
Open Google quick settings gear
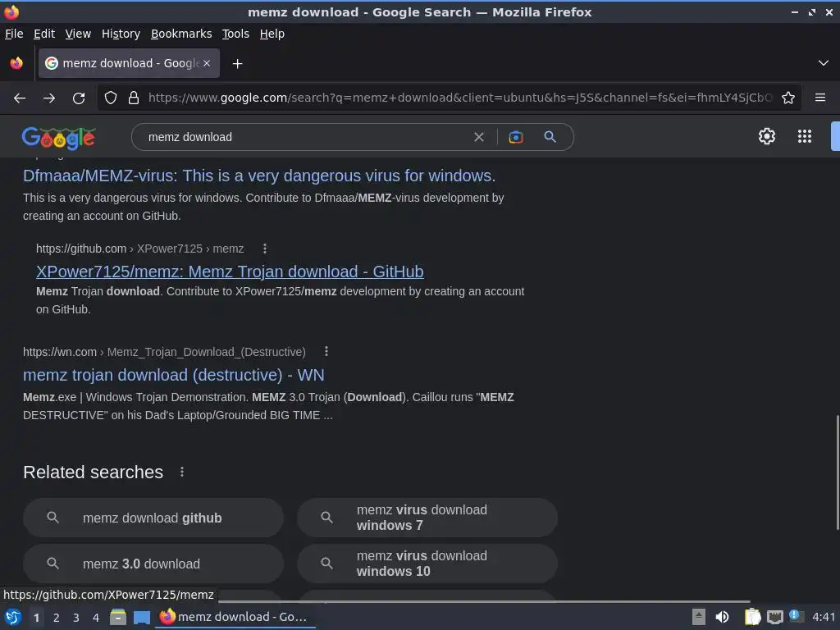[x=767, y=136]
